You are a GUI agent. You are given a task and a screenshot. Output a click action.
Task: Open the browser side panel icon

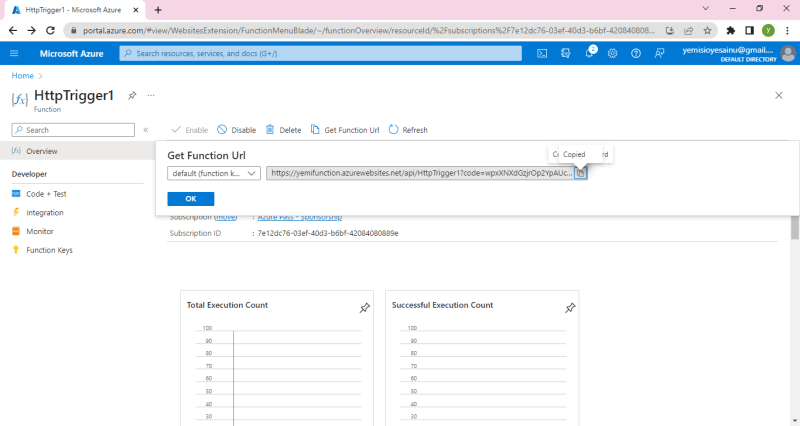coord(749,31)
